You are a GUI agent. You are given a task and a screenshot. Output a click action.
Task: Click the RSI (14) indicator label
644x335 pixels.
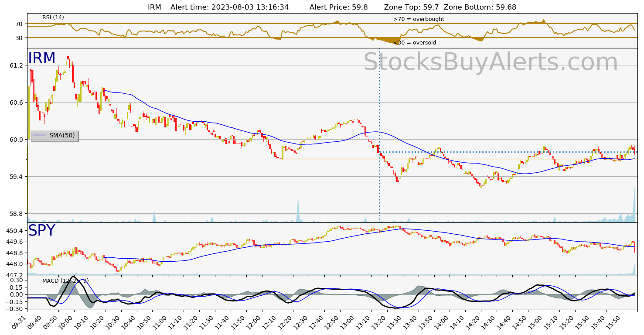pyautogui.click(x=53, y=17)
